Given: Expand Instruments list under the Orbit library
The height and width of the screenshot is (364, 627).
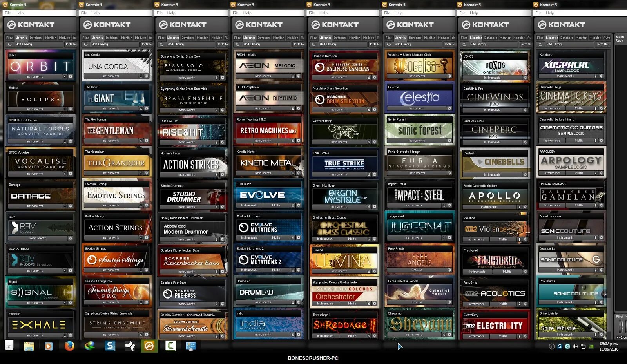Looking at the screenshot, I should [34, 77].
